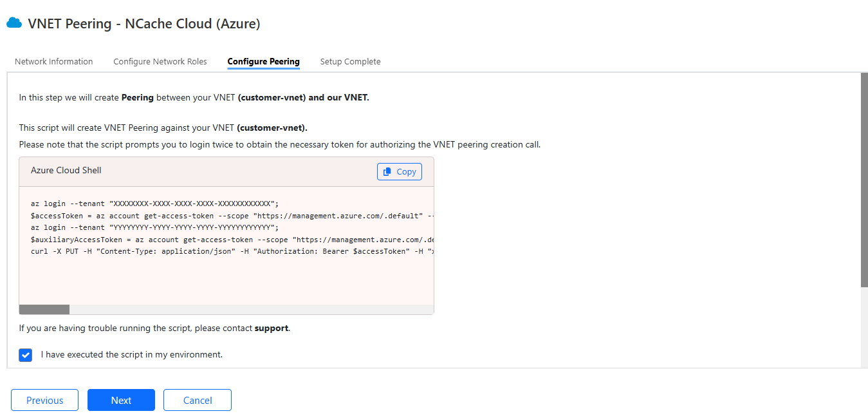Open the Network Information tab
868x418 pixels.
coord(54,62)
